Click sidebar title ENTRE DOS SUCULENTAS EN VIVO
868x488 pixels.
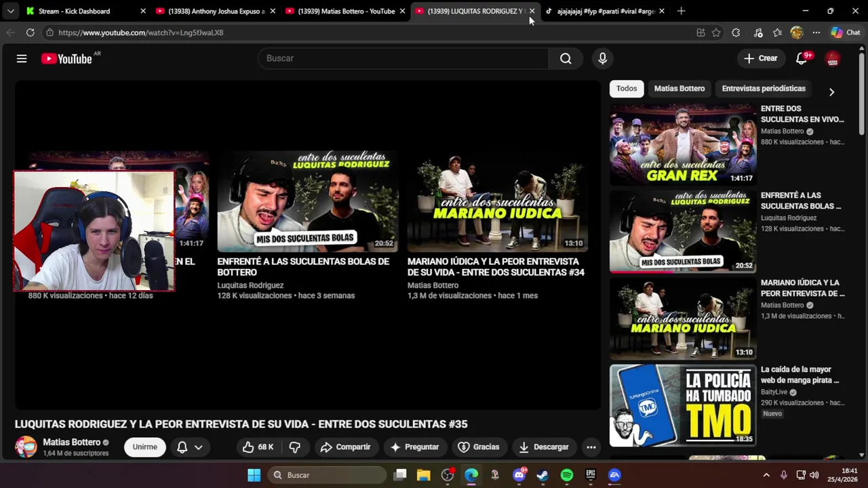click(x=802, y=114)
